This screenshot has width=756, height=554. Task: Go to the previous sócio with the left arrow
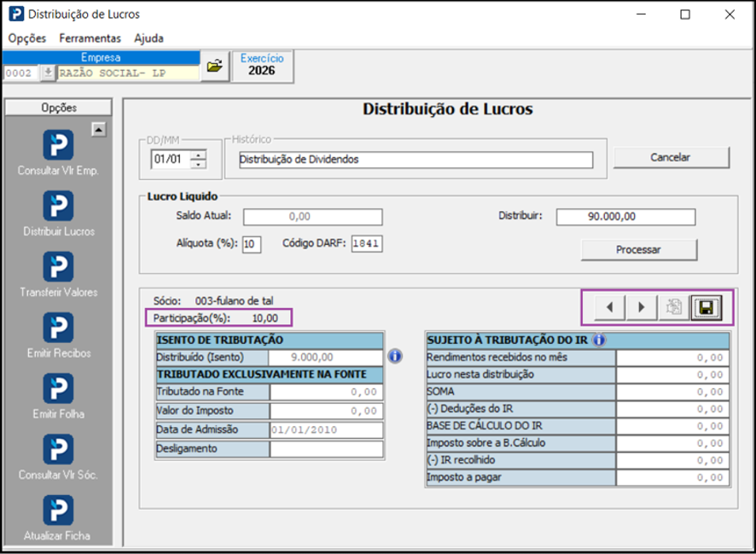click(x=610, y=307)
